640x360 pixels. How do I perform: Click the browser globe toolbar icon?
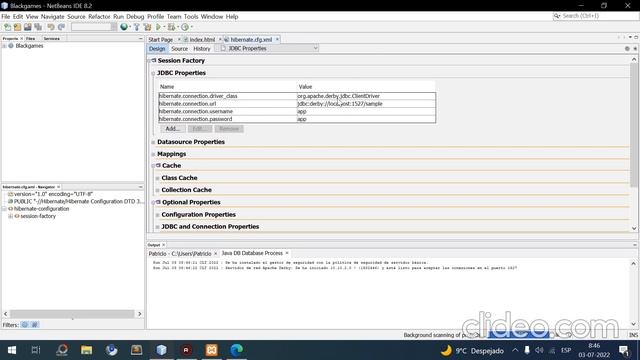(x=124, y=27)
